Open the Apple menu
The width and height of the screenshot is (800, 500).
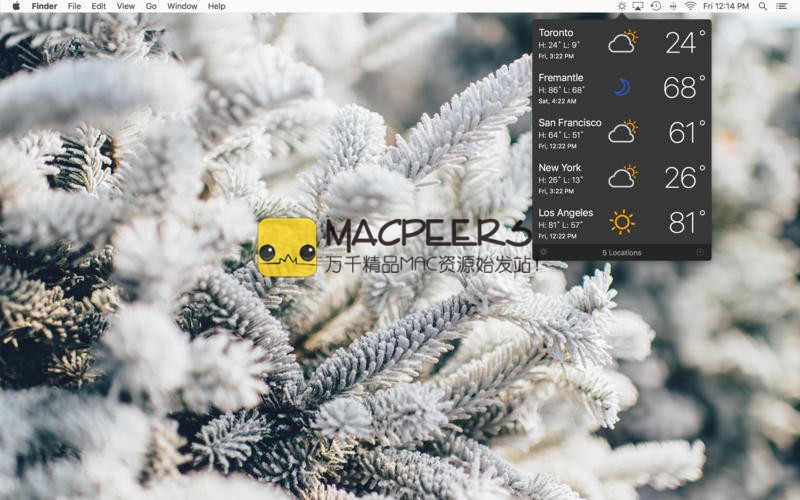[16, 6]
